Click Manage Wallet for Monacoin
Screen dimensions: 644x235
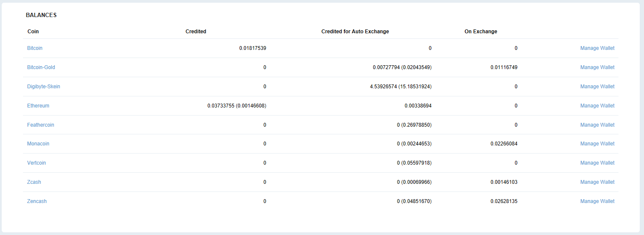597,144
